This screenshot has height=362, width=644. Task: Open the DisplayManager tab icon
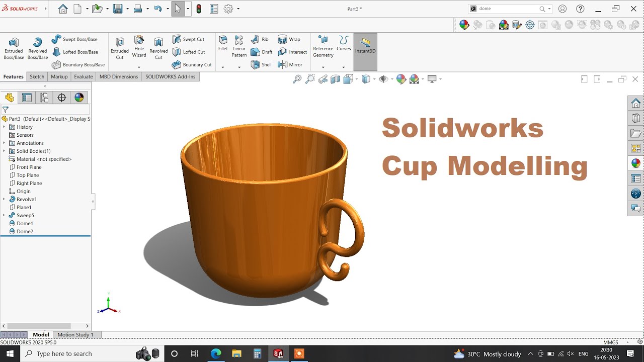(79, 98)
